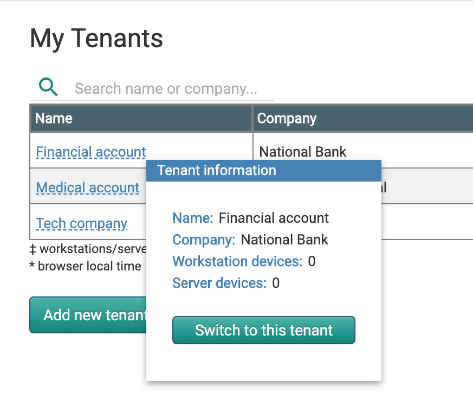Click the Workstation devices label in popup

pyautogui.click(x=237, y=261)
